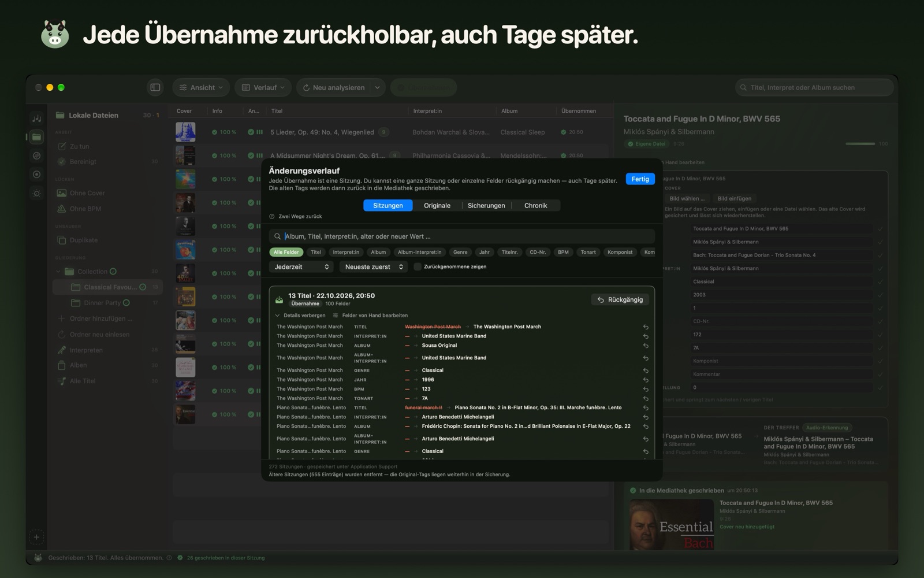Click the cover thumbnail of the 5 Lieder row
The image size is (924, 578).
185,132
